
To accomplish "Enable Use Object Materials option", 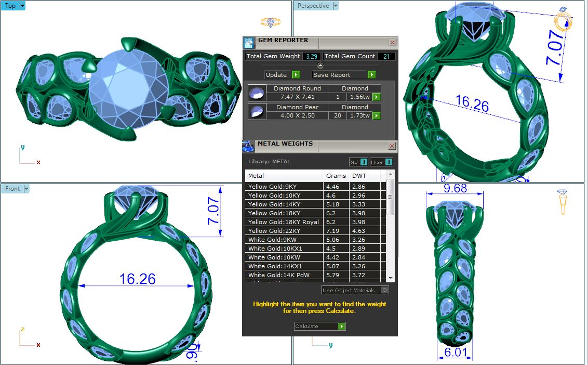I will point(384,290).
